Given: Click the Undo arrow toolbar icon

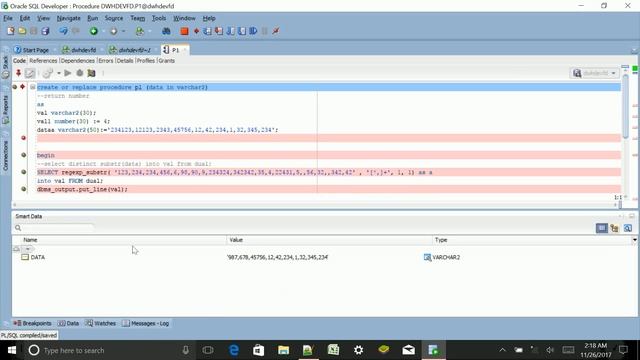Looking at the screenshot, I should click(x=63, y=31).
